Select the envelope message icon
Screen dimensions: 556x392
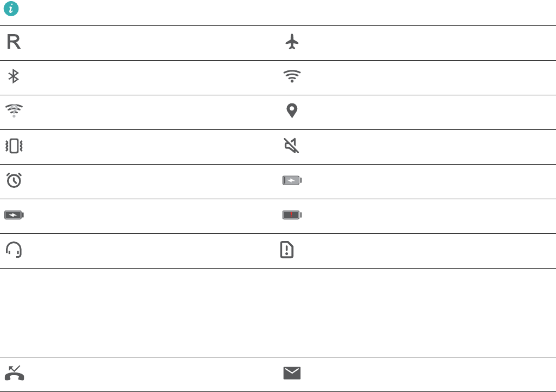(292, 373)
